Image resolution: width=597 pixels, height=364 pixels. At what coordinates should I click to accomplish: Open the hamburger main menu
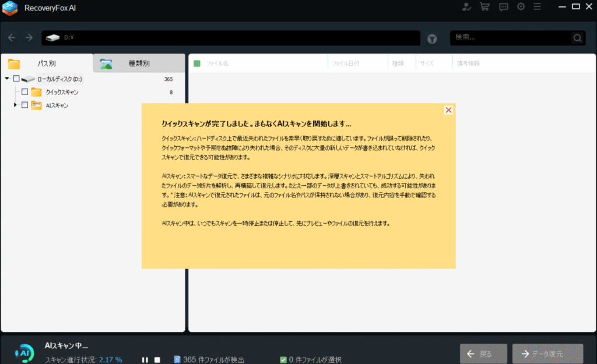537,7
